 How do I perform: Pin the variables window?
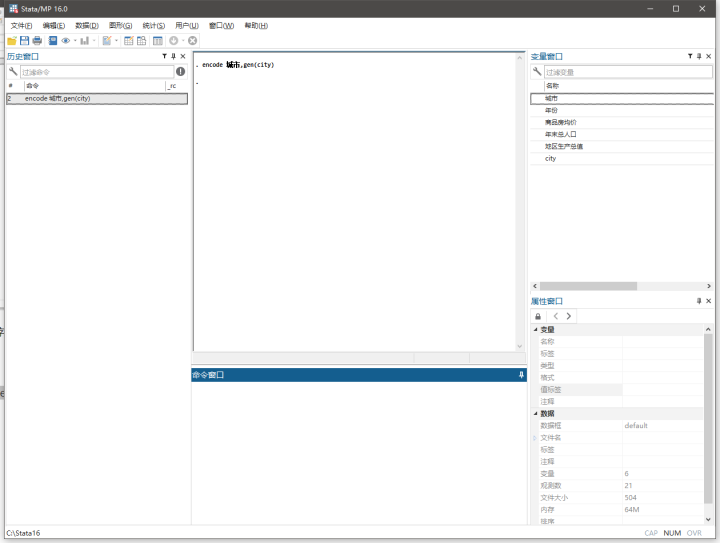699,56
